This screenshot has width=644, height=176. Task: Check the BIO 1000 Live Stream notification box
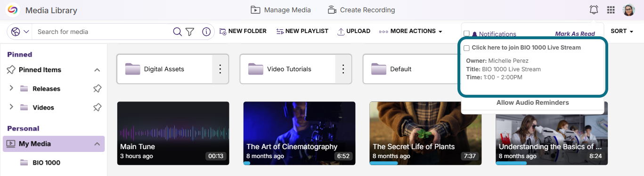click(466, 48)
